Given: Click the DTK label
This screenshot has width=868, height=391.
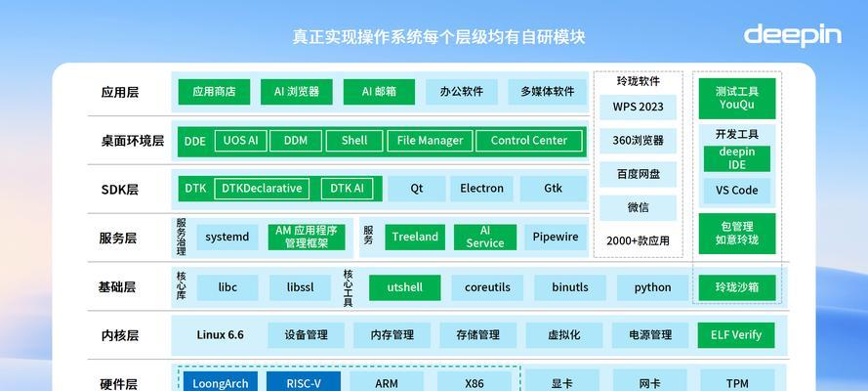Looking at the screenshot, I should [195, 189].
